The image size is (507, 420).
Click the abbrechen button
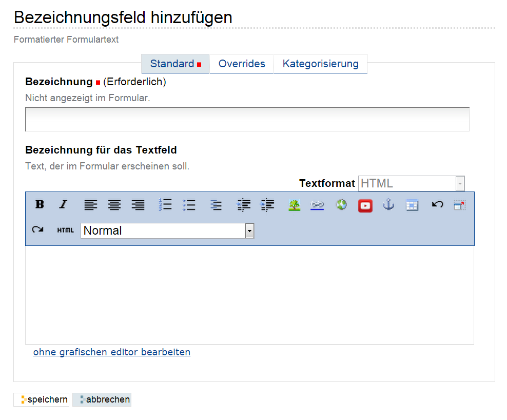pyautogui.click(x=102, y=399)
